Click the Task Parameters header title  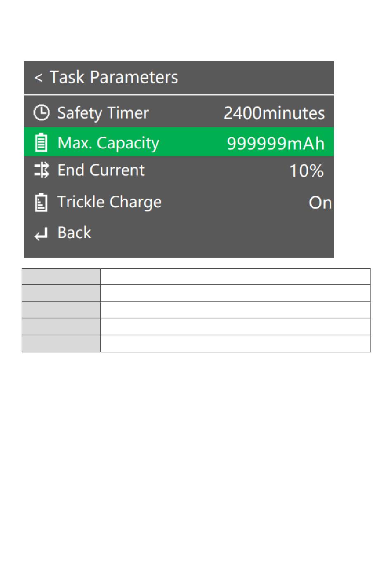[x=114, y=77]
